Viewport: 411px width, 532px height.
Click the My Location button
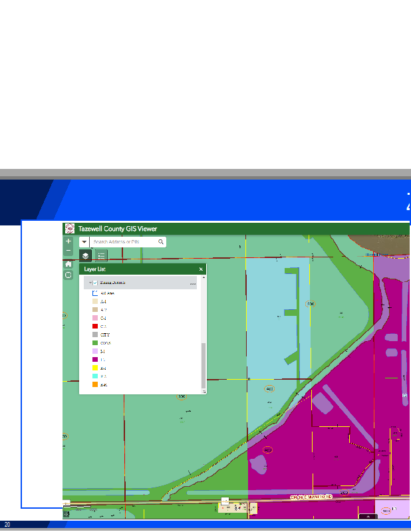[x=68, y=275]
